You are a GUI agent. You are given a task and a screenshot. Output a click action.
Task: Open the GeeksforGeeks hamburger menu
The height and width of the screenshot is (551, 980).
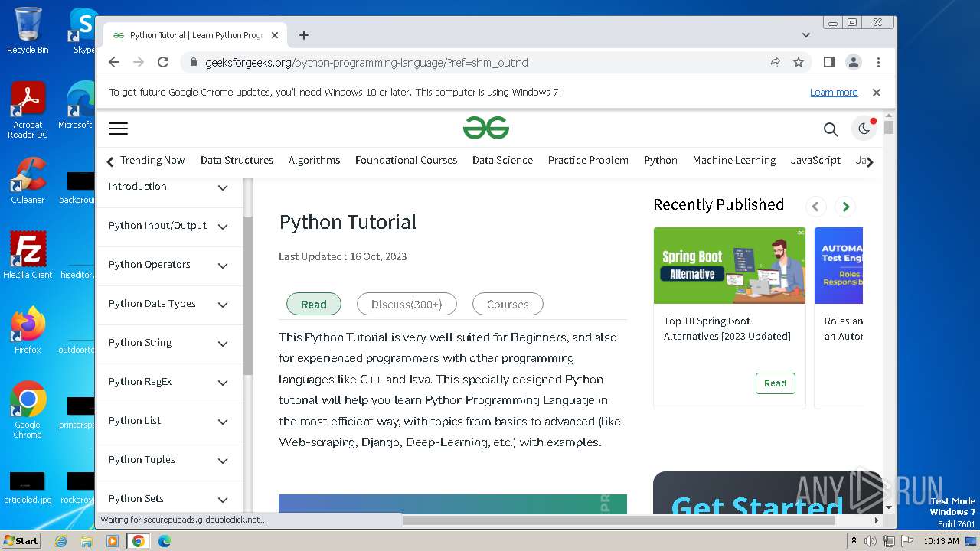coord(118,129)
